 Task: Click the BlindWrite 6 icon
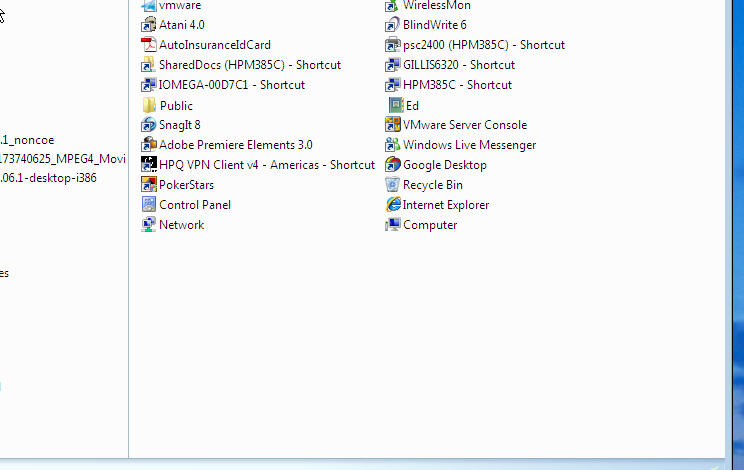tap(392, 25)
